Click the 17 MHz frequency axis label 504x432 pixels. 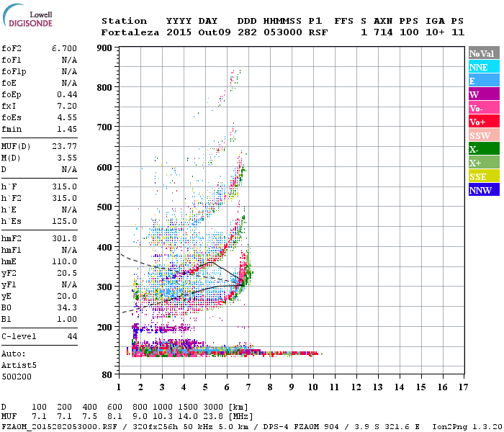point(464,387)
